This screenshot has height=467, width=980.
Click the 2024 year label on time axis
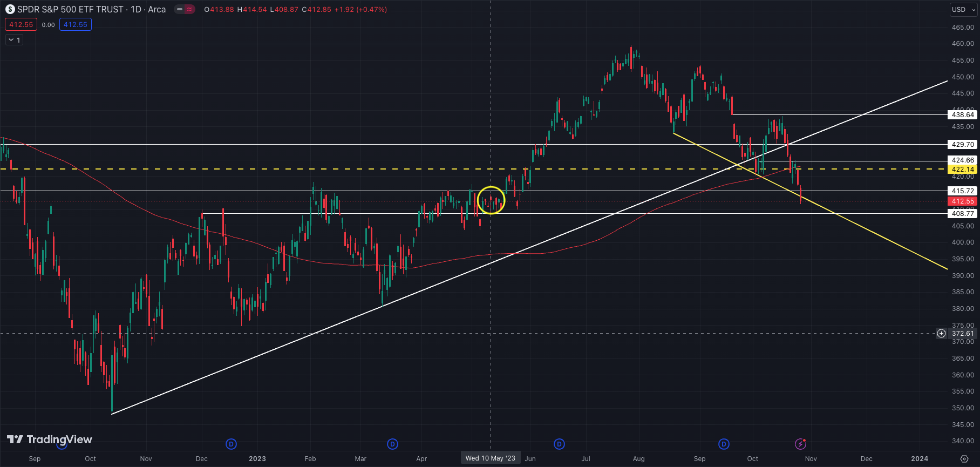[920, 459]
